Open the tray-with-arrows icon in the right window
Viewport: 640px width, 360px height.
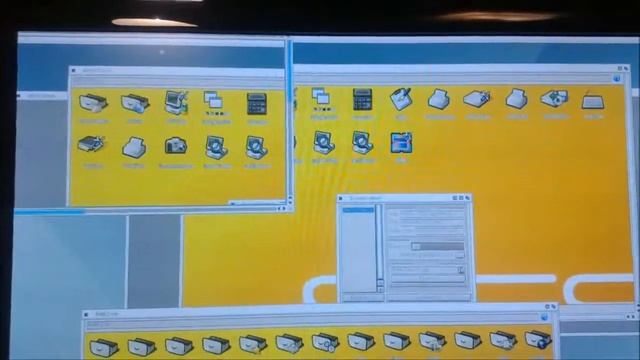[x=554, y=99]
